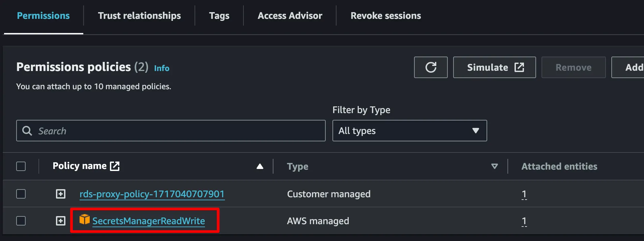This screenshot has height=241, width=644.
Task: Click the orange AWS managed policy cube icon
Action: point(85,219)
